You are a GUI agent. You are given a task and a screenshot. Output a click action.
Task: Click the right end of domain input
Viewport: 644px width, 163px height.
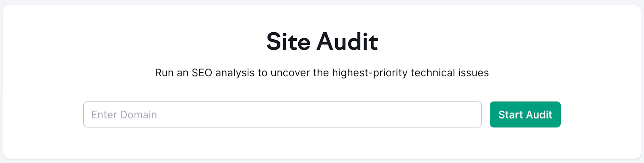point(471,115)
